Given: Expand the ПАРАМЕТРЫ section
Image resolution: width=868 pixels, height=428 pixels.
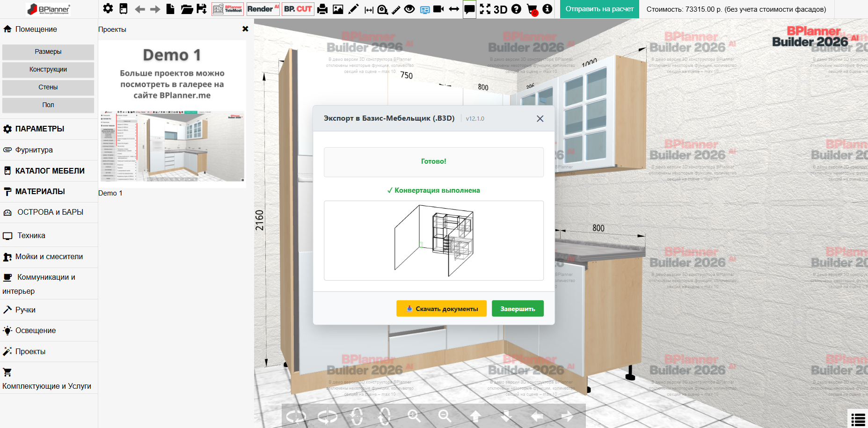Looking at the screenshot, I should point(49,129).
